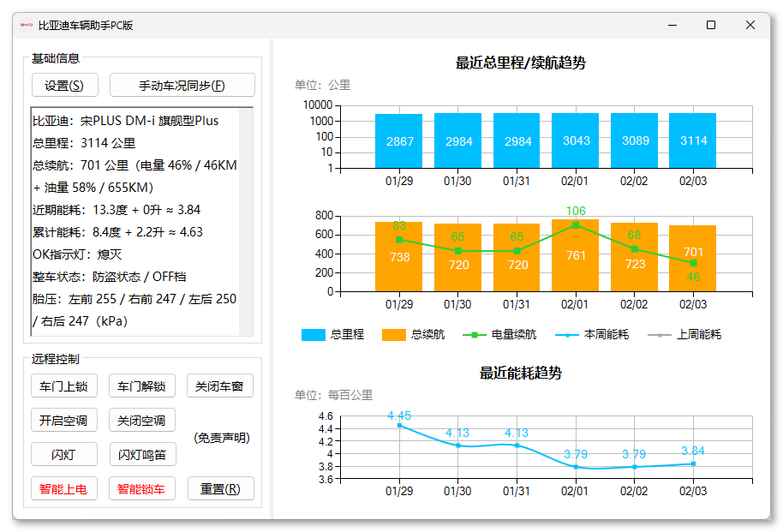
Task: Trigger 闪灯鸣笛 flash and honk
Action: [142, 455]
